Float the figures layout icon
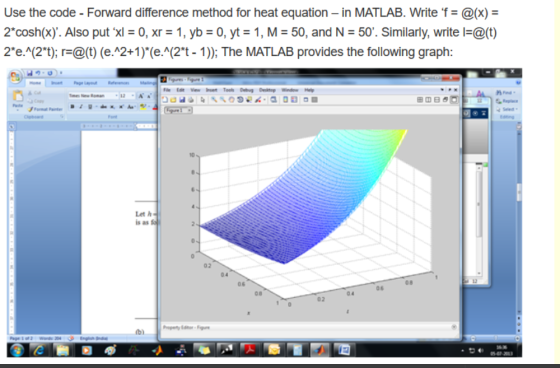The width and height of the screenshot is (560, 368). click(x=445, y=100)
